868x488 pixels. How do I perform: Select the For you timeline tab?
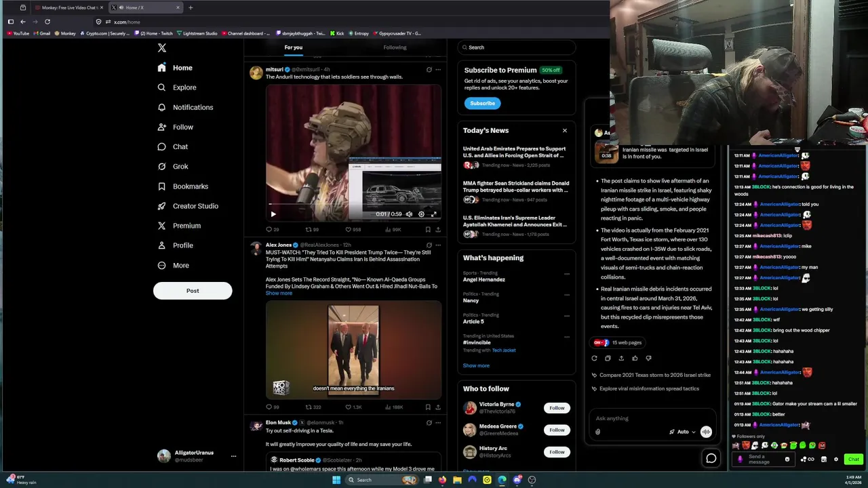[294, 47]
